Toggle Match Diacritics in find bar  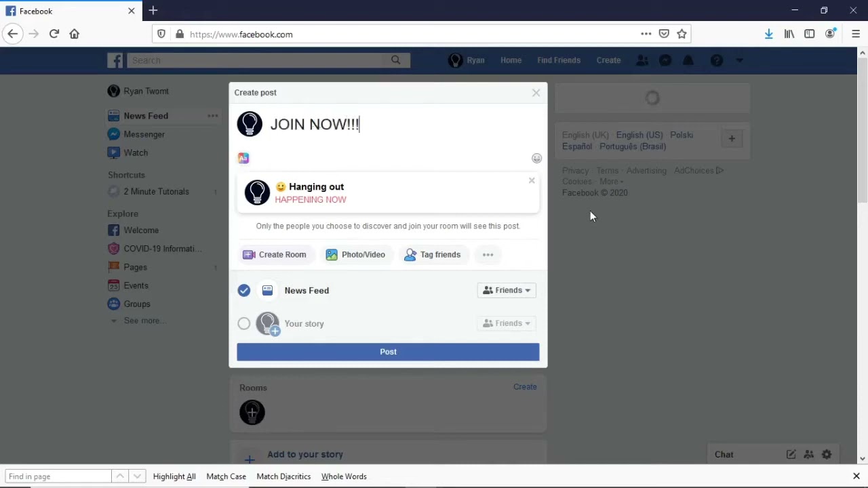point(283,476)
